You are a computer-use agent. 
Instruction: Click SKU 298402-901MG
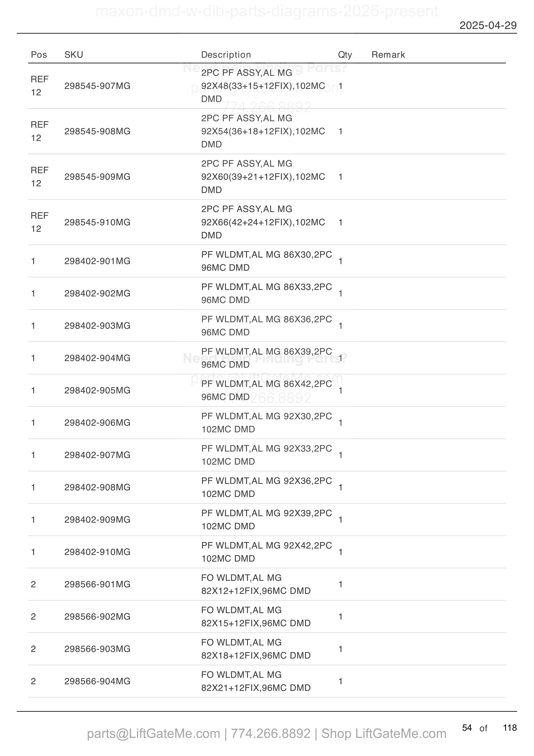pyautogui.click(x=97, y=261)
